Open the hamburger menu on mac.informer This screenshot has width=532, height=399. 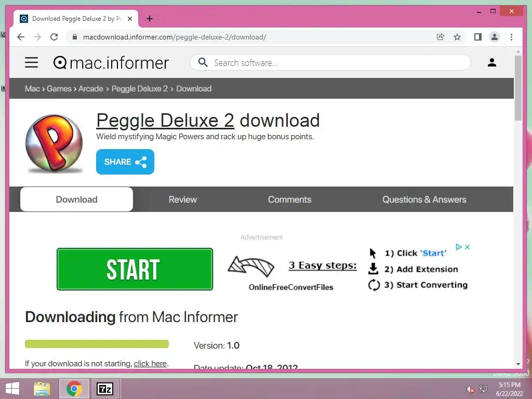(31, 62)
